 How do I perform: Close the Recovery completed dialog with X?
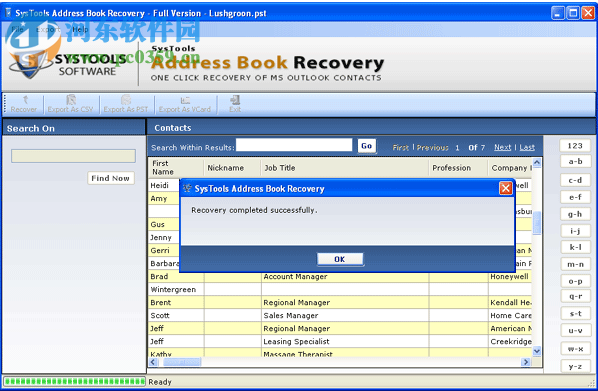tap(506, 188)
